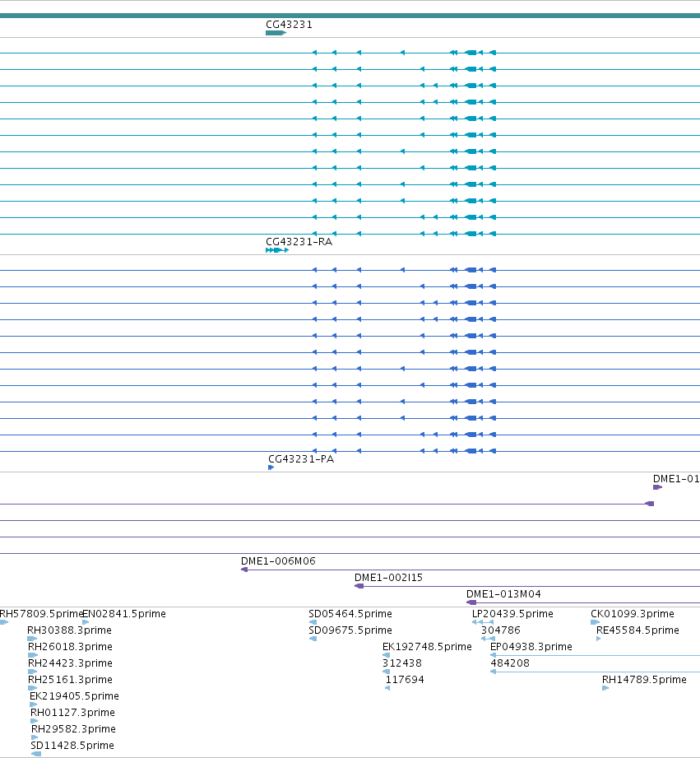Click the SD11428.5prime EST label
The image size is (700, 758).
pyautogui.click(x=72, y=746)
